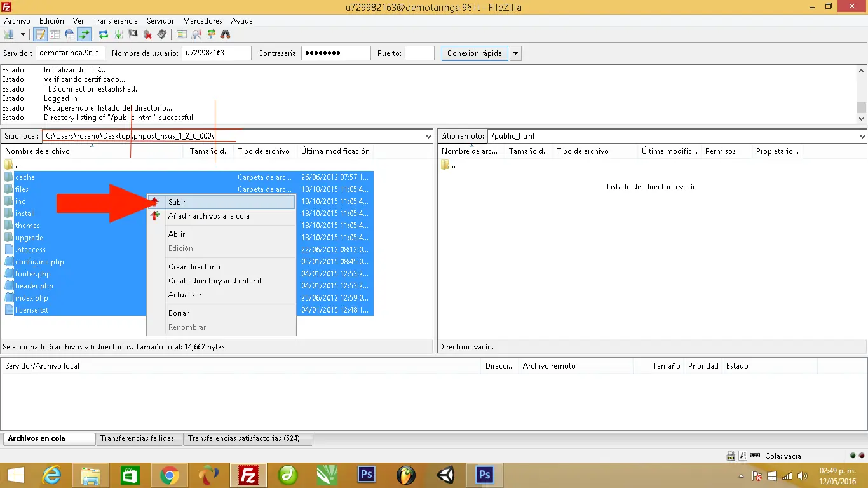Click the Conexión rápida button
This screenshot has height=488, width=868.
[x=474, y=53]
